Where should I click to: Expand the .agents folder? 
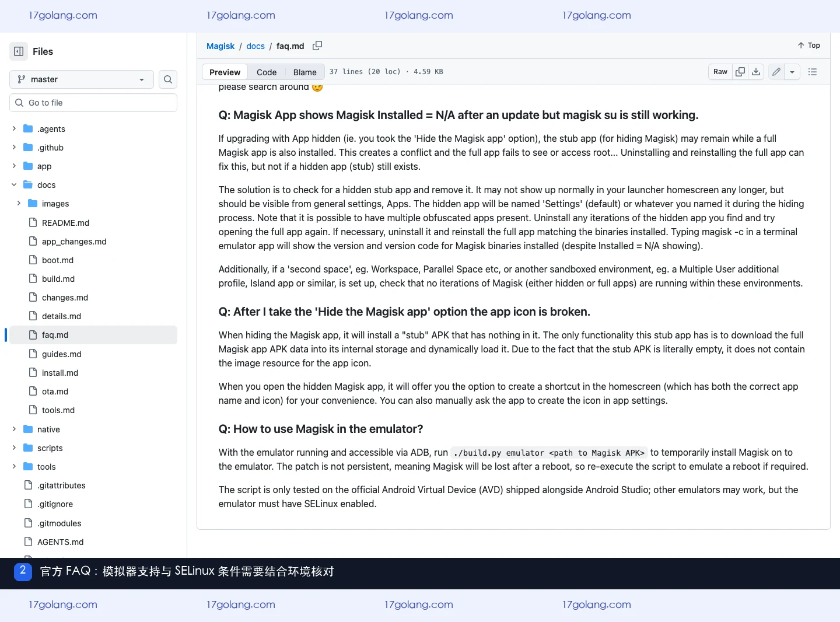point(14,128)
